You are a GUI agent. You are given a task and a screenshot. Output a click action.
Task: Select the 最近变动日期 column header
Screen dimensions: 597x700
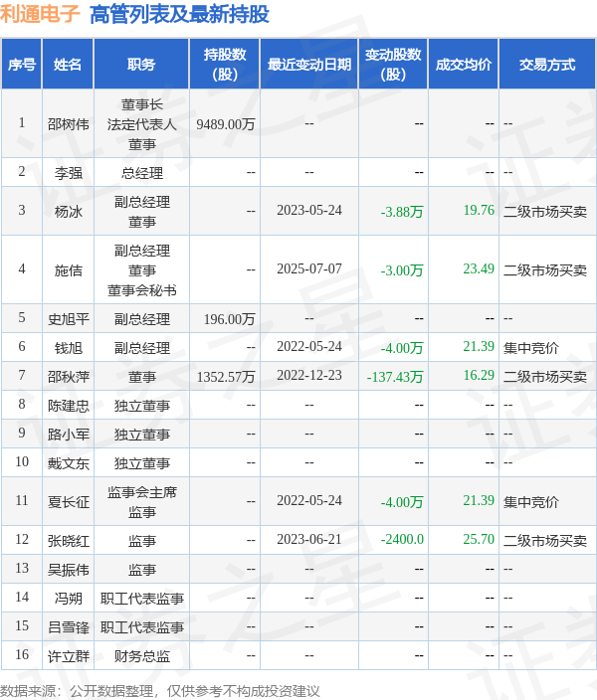[x=309, y=65]
